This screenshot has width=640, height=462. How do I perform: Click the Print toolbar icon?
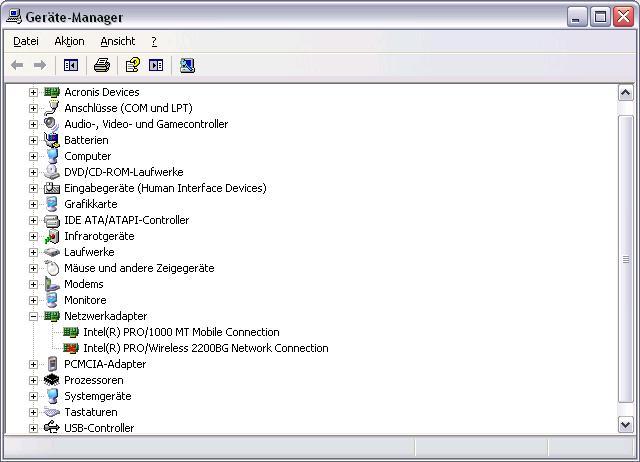click(x=101, y=65)
